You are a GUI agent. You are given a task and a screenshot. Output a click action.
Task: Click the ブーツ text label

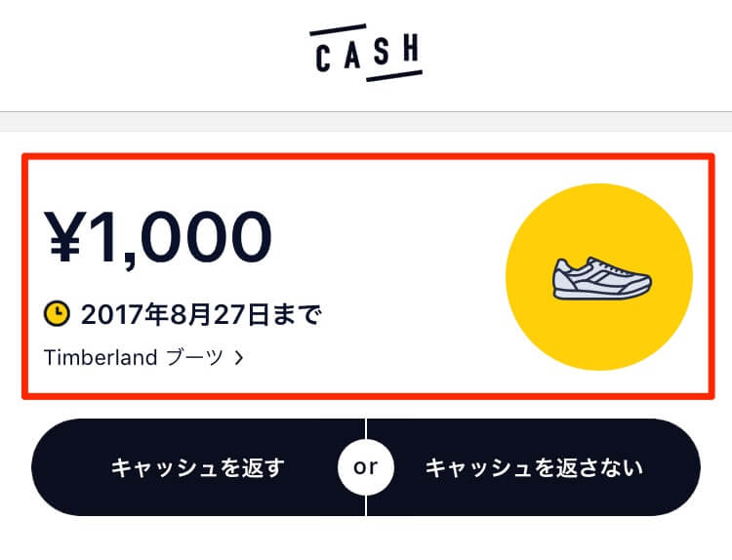194,358
